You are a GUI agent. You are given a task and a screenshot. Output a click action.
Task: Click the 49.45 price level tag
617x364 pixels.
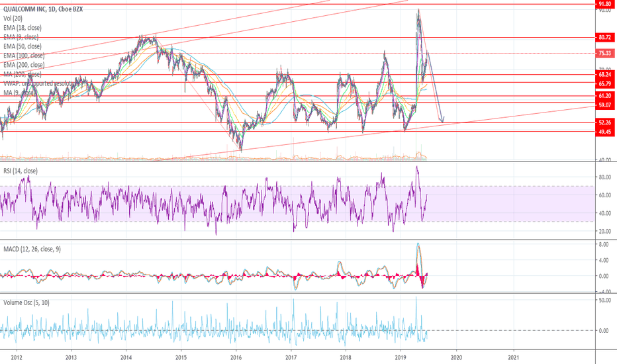605,132
